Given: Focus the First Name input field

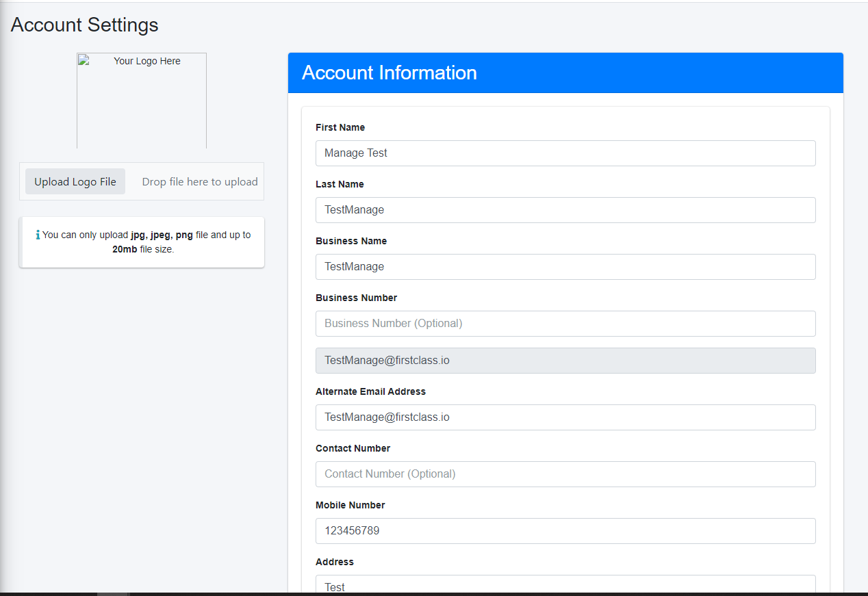Looking at the screenshot, I should pyautogui.click(x=565, y=153).
